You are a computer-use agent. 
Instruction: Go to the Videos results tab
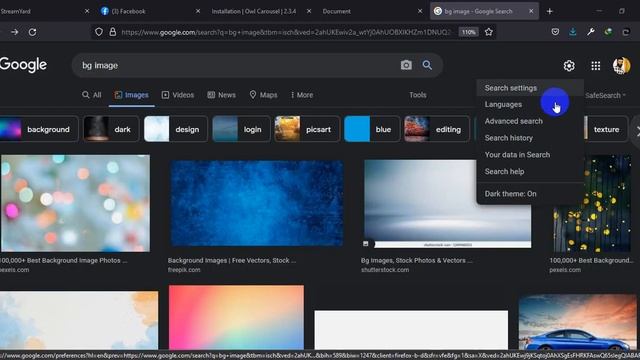pyautogui.click(x=178, y=95)
